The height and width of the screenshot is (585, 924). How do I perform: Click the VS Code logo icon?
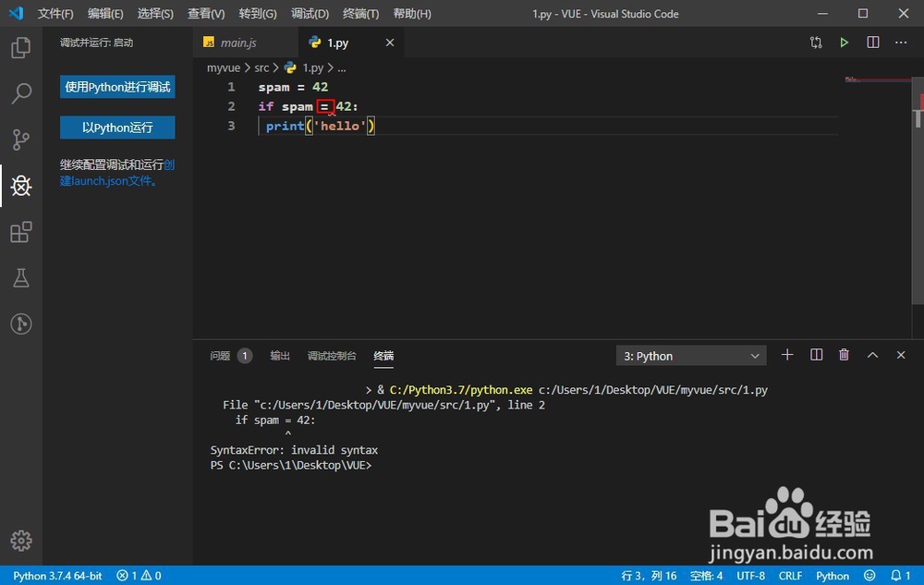[17, 13]
